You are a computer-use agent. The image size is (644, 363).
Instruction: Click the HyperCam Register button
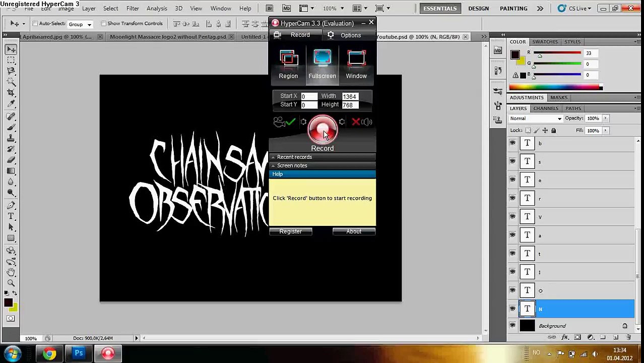[x=291, y=231]
